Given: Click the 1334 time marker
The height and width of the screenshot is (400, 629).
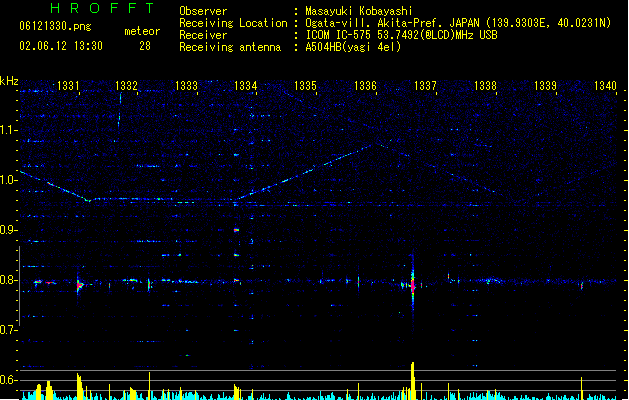Looking at the screenshot, I should (x=246, y=86).
